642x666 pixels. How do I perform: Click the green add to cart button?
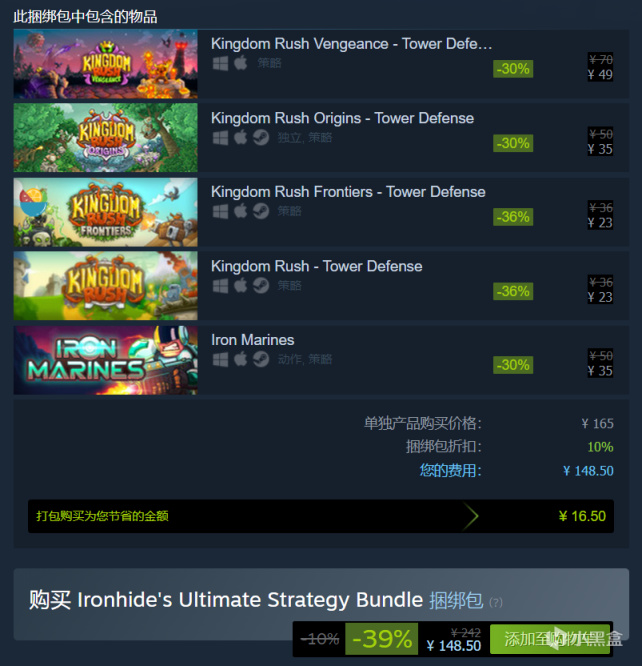coord(550,639)
